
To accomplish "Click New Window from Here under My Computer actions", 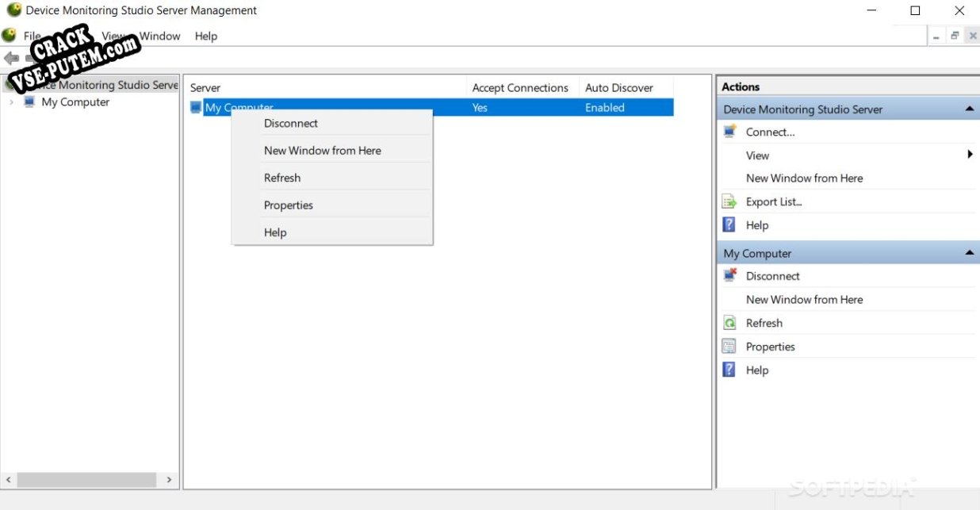I will (804, 300).
